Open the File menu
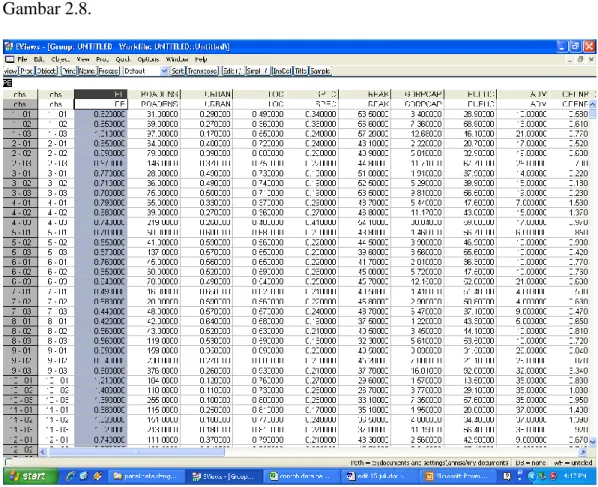This screenshot has height=487, width=598. pyautogui.click(x=22, y=59)
